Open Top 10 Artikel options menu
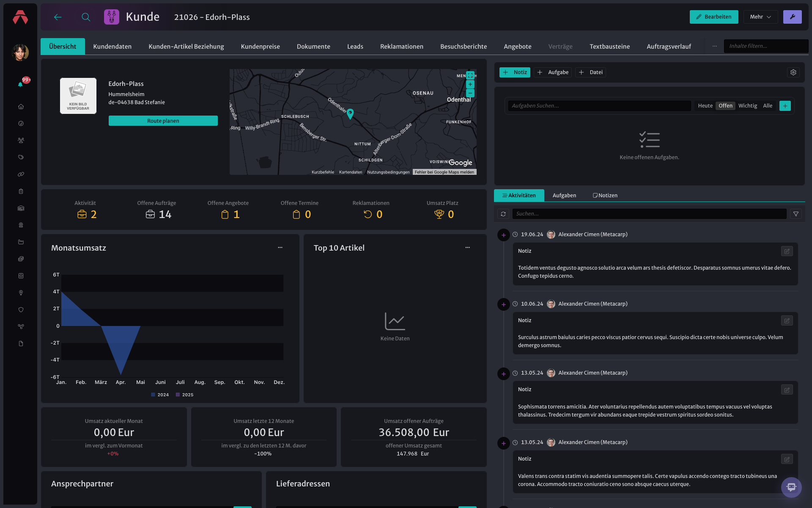This screenshot has height=508, width=812. pos(467,248)
